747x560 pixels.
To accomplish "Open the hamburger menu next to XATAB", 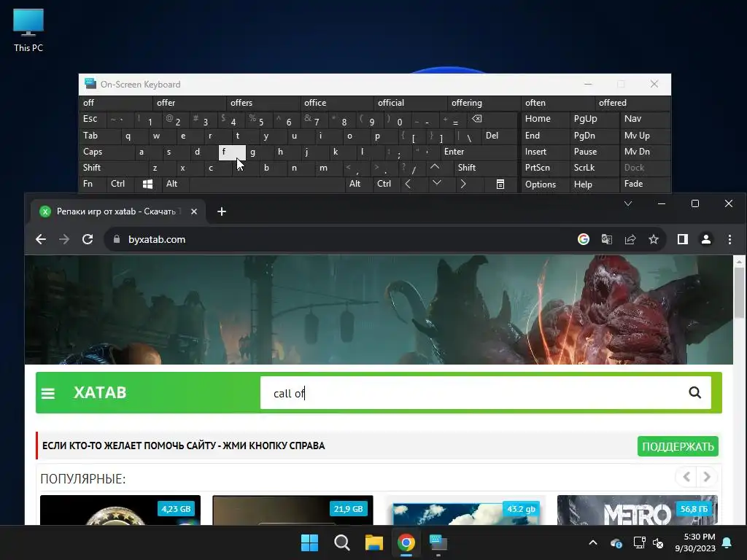I will pos(48,393).
